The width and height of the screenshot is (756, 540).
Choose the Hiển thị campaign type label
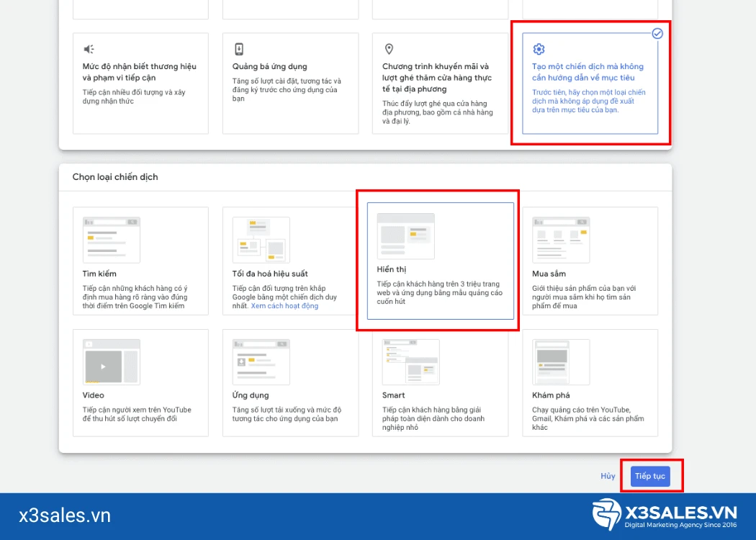[x=392, y=269]
